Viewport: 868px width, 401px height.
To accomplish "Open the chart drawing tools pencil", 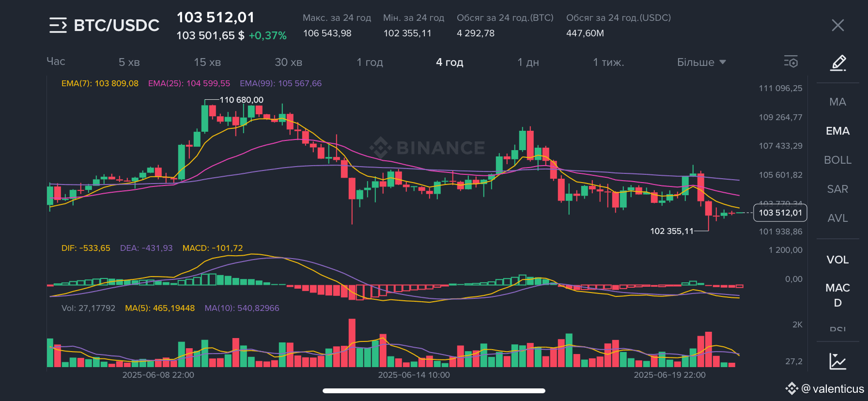I will click(838, 62).
